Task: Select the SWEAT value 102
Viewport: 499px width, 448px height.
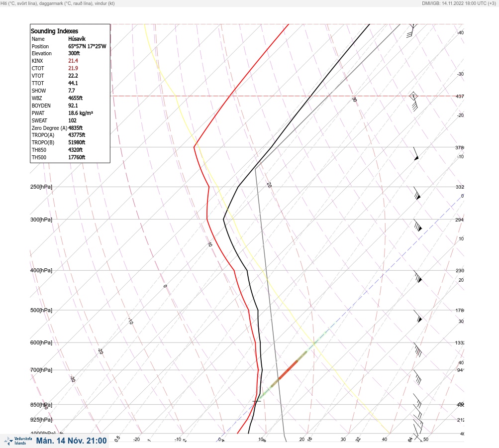Action: [x=72, y=120]
